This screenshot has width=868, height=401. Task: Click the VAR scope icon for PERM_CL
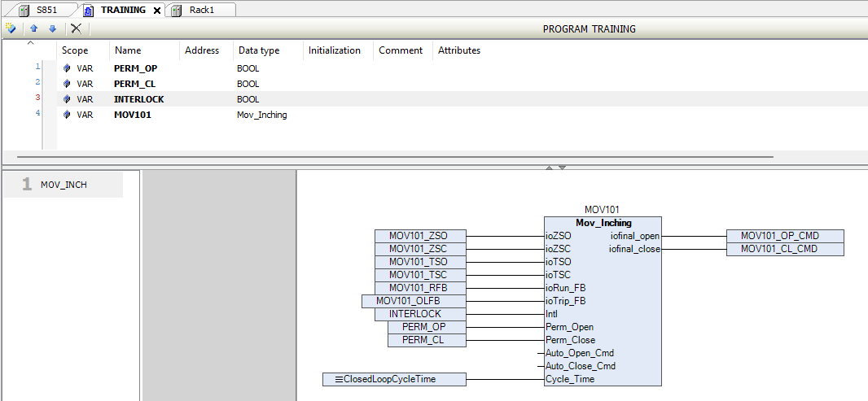pos(67,84)
